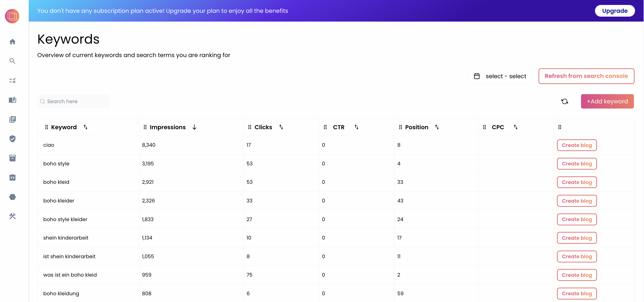Sort table by Impressions column arrow

pyautogui.click(x=194, y=127)
